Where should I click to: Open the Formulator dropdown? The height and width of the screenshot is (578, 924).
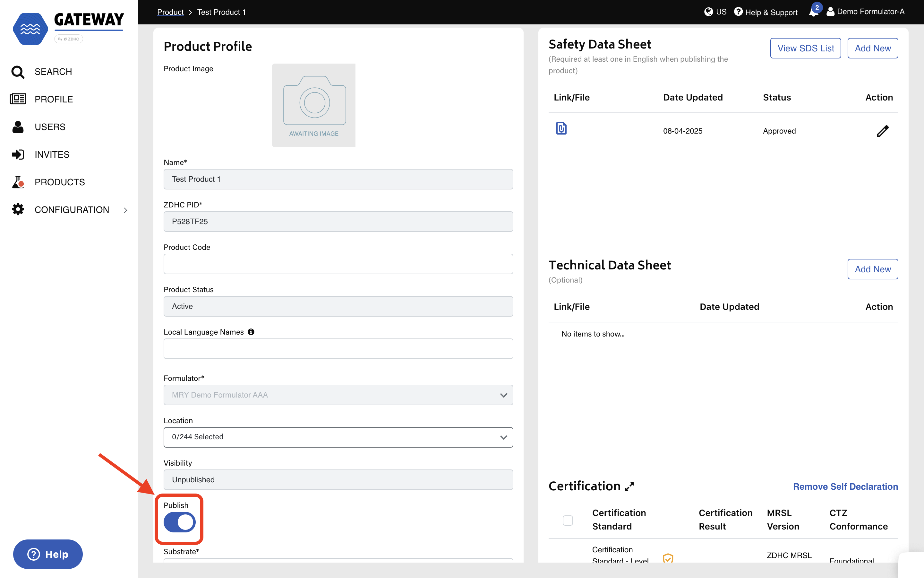[x=338, y=395]
